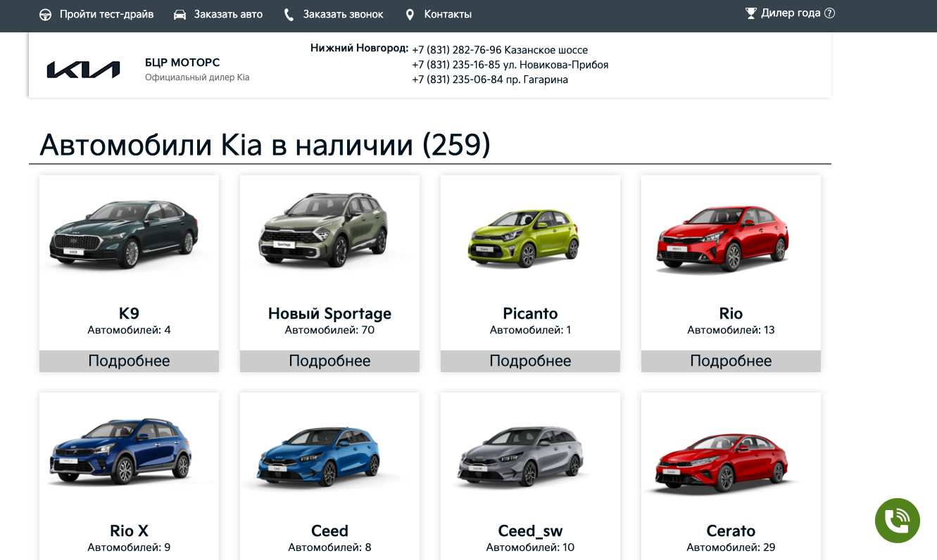937x560 pixels.
Task: Click the Автомобилей: 1 count text
Action: pos(530,330)
